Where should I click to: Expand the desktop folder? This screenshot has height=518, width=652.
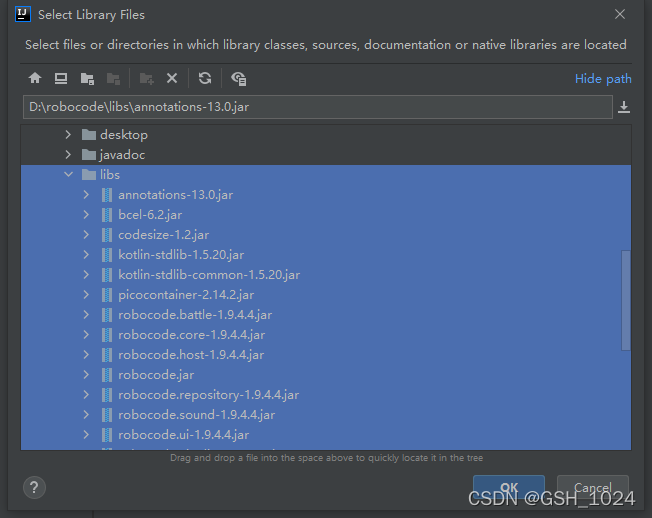tap(68, 135)
